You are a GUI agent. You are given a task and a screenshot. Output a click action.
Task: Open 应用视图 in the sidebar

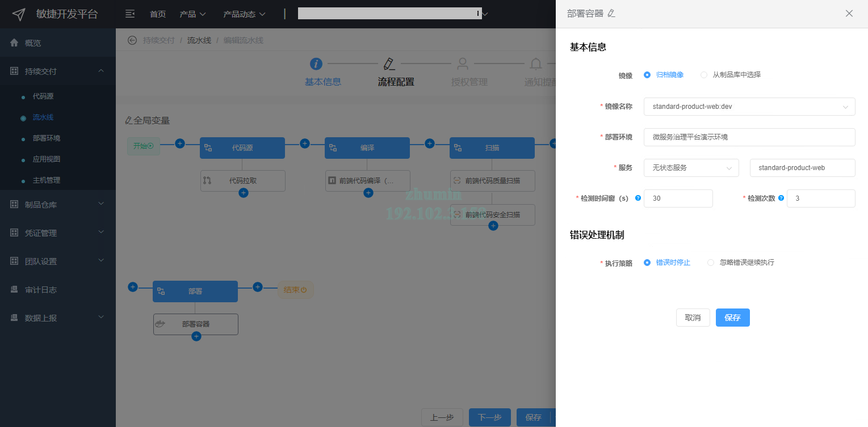(x=47, y=159)
